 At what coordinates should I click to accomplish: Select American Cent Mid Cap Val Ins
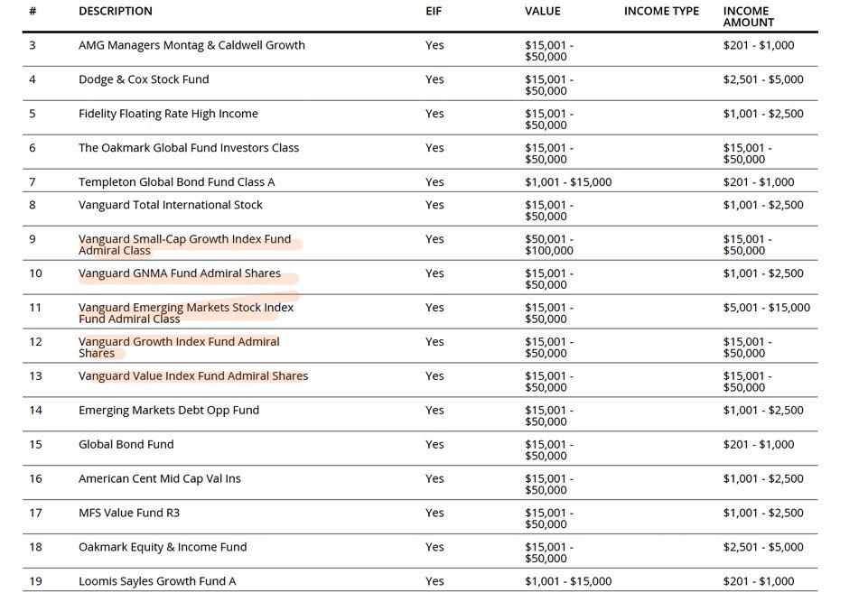[160, 479]
